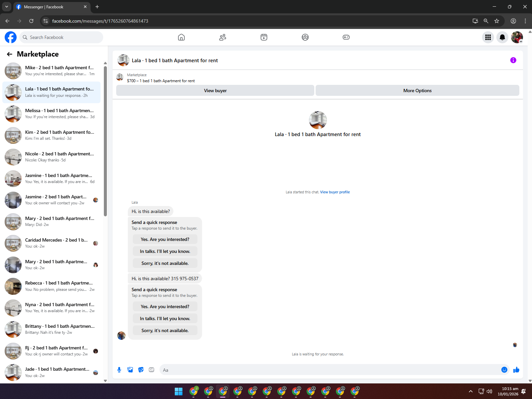Click conversation list scrollbar
The image size is (532, 399).
point(105,141)
